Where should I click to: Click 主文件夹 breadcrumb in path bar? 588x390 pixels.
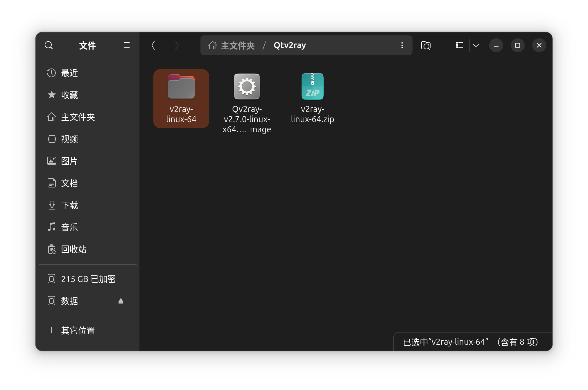click(x=238, y=46)
